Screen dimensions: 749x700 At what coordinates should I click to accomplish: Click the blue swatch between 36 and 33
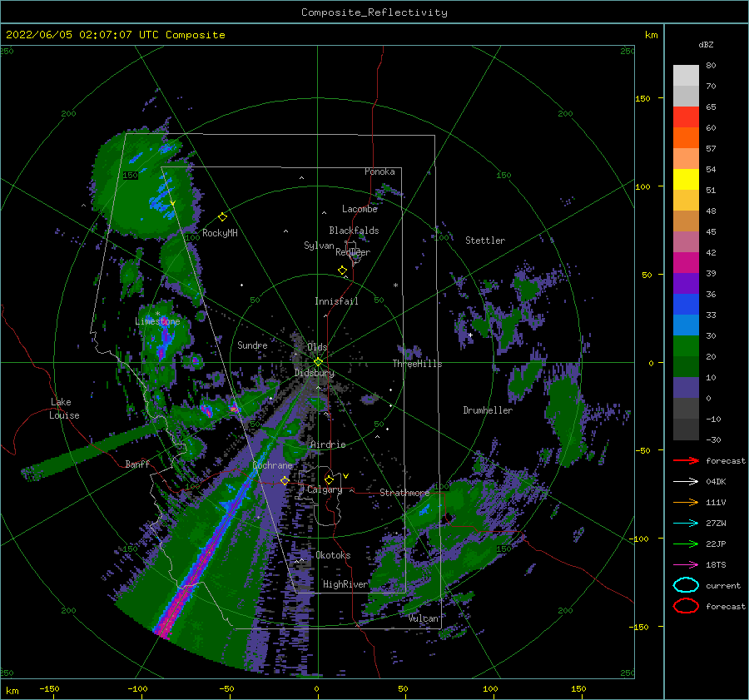click(x=686, y=305)
